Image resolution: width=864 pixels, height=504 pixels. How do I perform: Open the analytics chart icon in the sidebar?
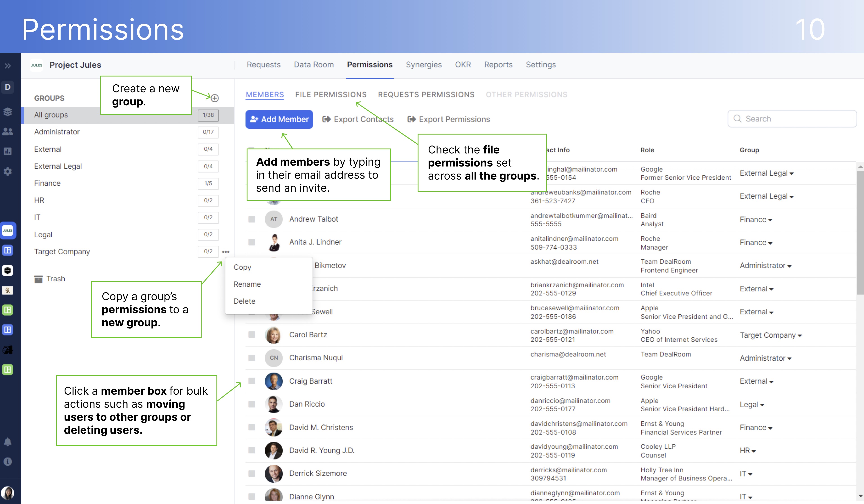coord(8,151)
